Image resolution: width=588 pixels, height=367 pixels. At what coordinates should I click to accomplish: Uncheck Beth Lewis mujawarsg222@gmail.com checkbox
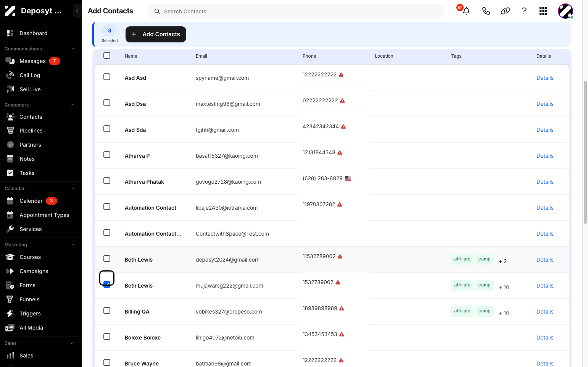pos(107,284)
